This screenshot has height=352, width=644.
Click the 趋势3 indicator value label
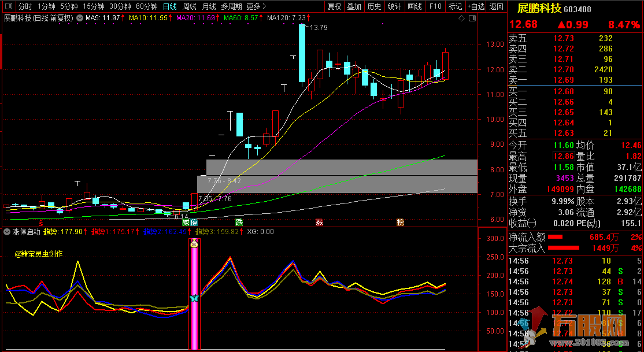219,232
